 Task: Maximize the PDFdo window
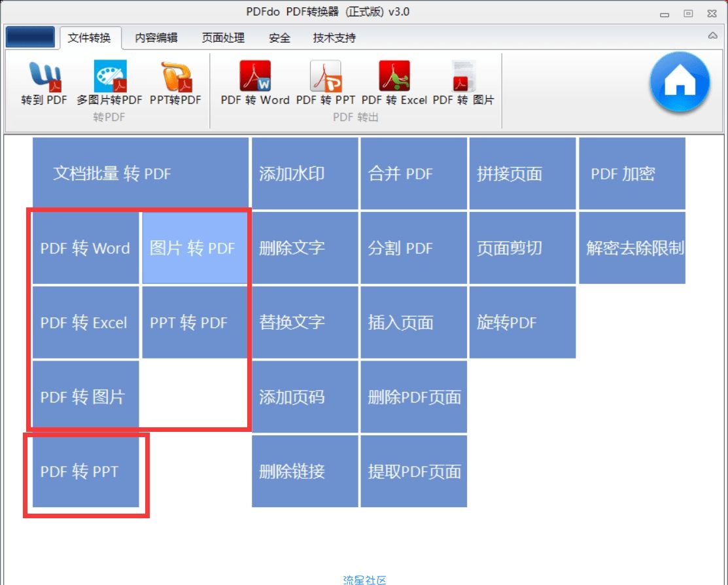pyautogui.click(x=688, y=14)
